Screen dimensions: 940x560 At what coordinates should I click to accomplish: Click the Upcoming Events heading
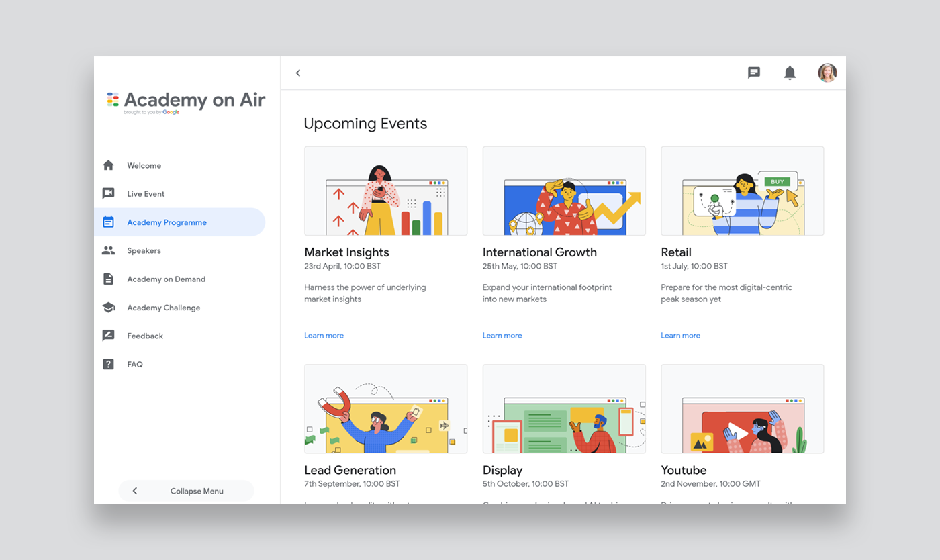click(365, 124)
